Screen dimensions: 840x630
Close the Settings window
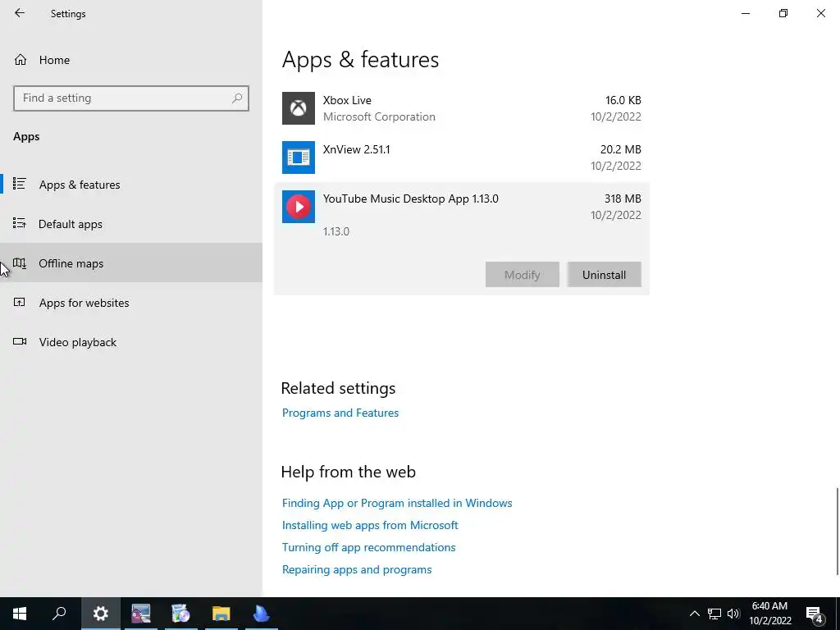pyautogui.click(x=820, y=13)
